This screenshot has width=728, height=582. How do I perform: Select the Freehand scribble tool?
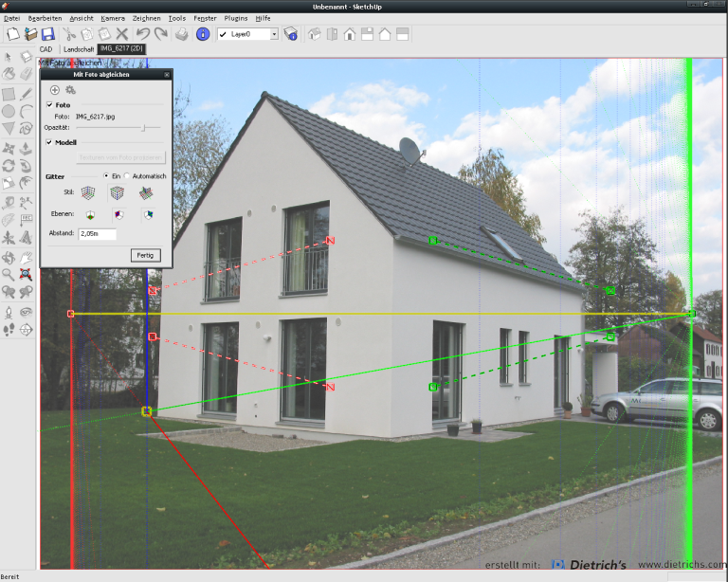(26, 129)
